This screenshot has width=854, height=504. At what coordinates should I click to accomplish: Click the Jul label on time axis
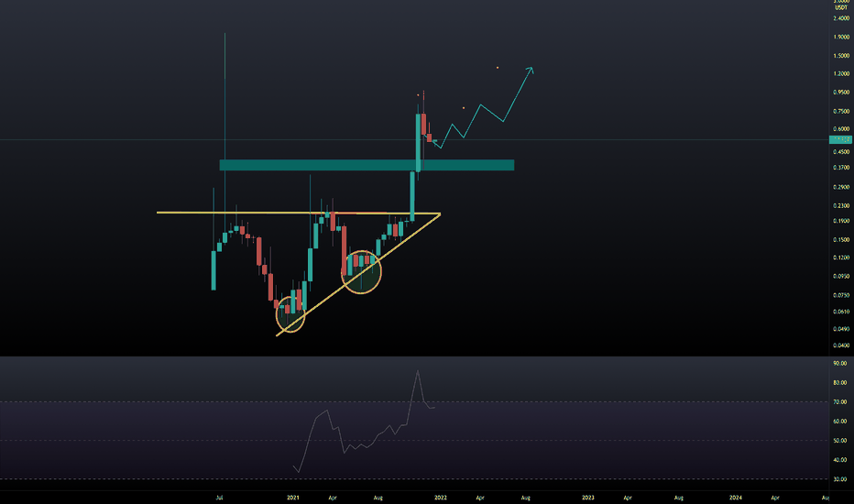pyautogui.click(x=220, y=498)
